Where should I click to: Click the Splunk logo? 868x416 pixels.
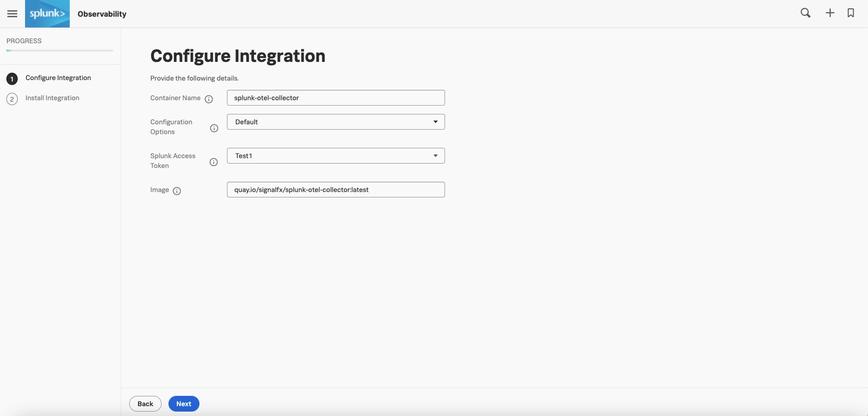tap(47, 14)
